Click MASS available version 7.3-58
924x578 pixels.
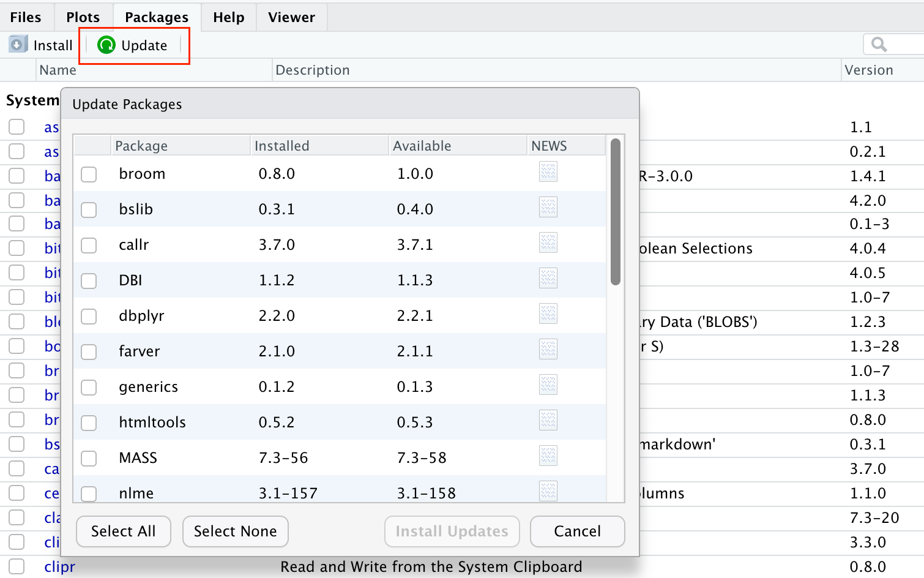422,458
